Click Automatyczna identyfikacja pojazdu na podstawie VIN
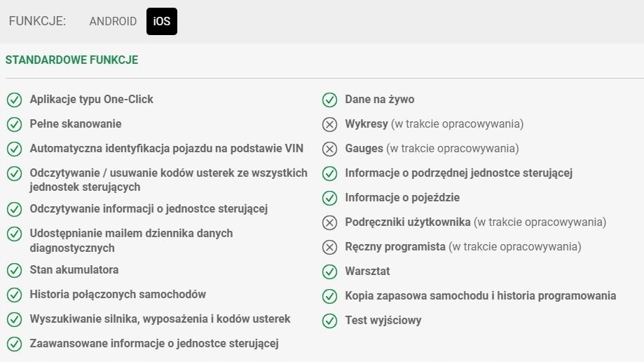Viewport: 644px width, 362px height. [x=166, y=149]
